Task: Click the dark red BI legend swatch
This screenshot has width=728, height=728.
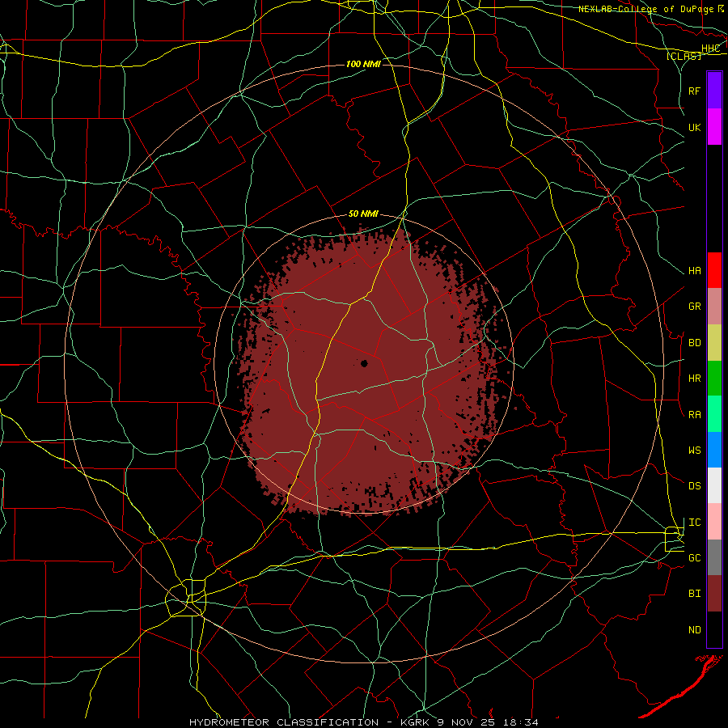Action: [714, 594]
